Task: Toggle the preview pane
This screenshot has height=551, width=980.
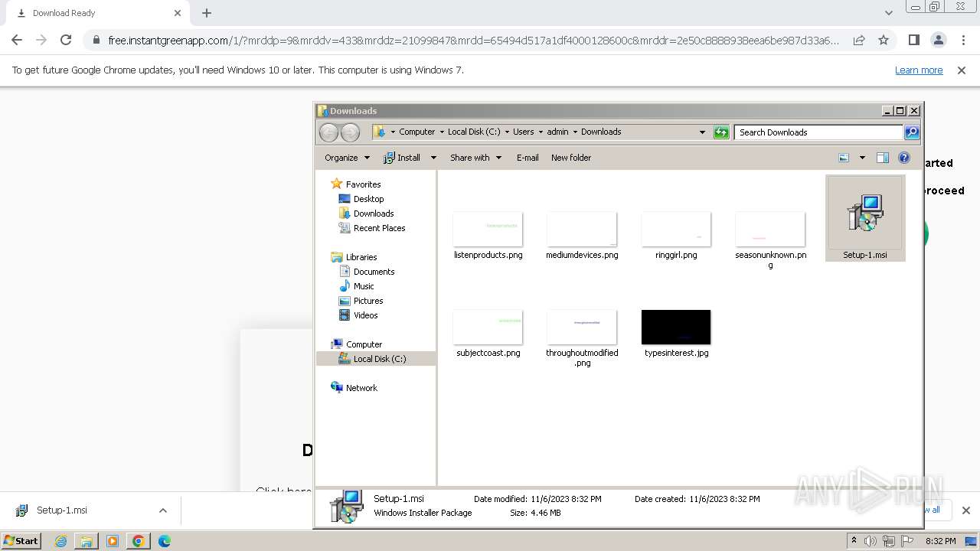Action: click(x=882, y=158)
